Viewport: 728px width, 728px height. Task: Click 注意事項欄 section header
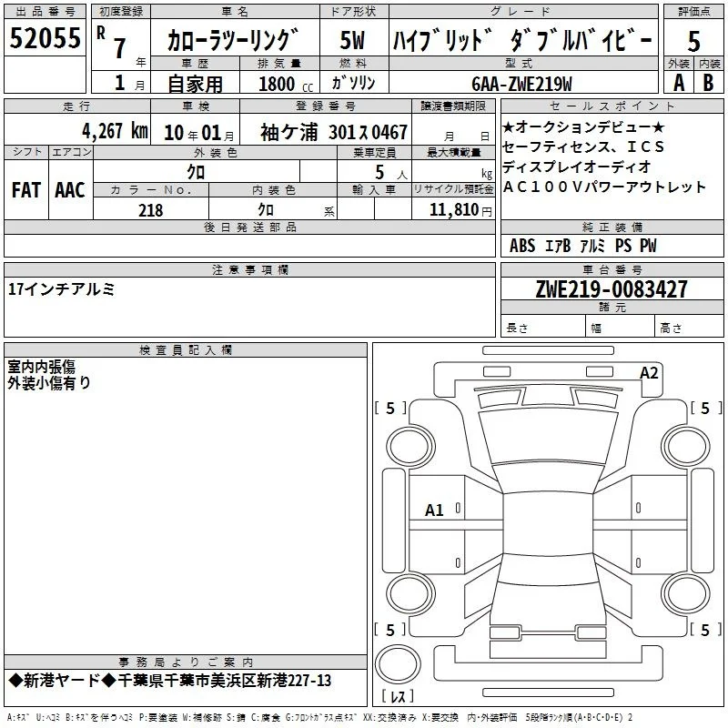click(x=249, y=269)
